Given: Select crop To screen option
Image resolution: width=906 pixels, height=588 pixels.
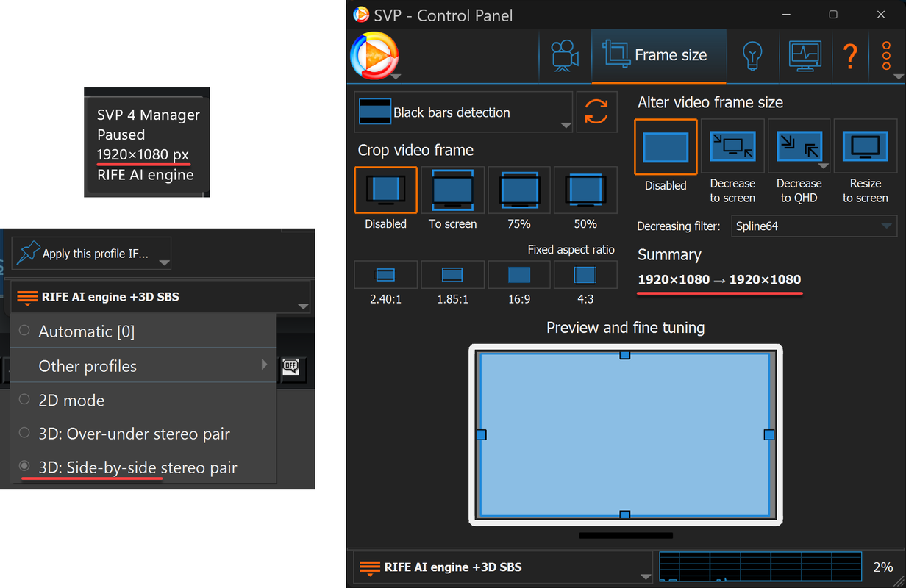Looking at the screenshot, I should (x=452, y=190).
